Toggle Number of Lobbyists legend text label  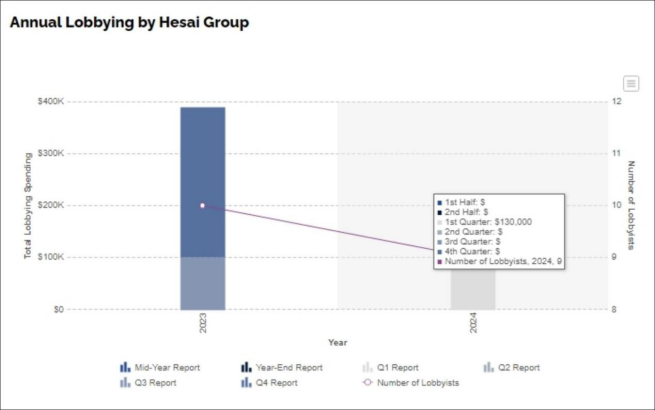(418, 382)
